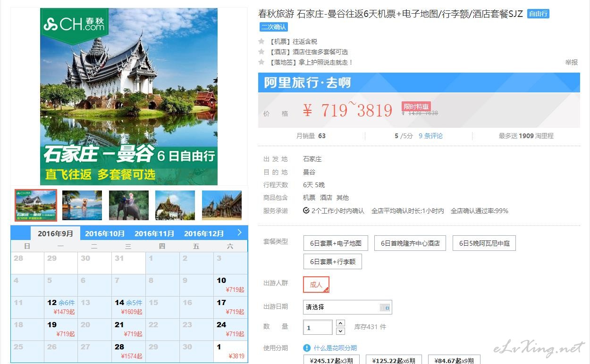Click the 限时特惠 promotion badge
This screenshot has width=590, height=364.
[416, 107]
